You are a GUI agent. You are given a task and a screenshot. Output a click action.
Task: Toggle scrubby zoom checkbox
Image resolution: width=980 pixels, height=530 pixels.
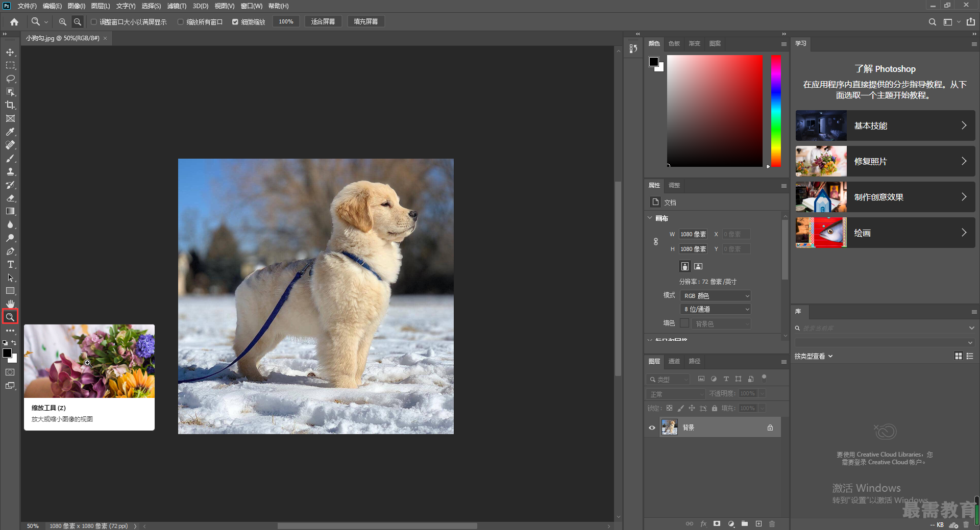(x=235, y=22)
